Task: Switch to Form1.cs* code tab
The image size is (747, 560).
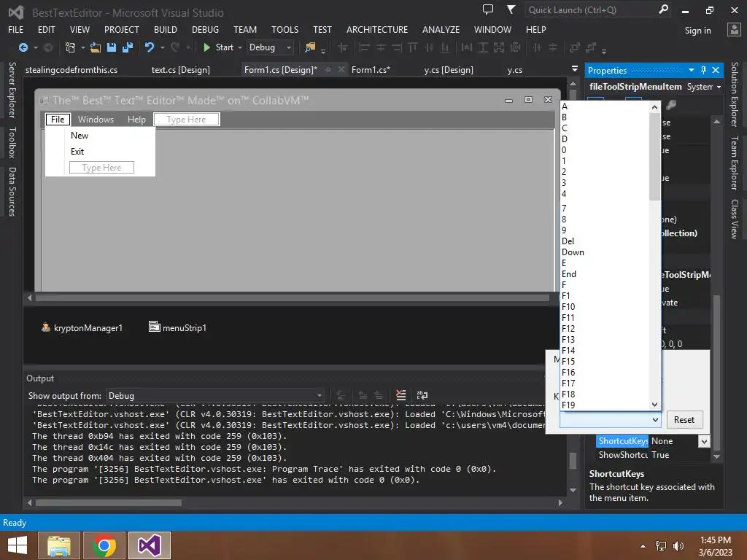Action: click(371, 69)
